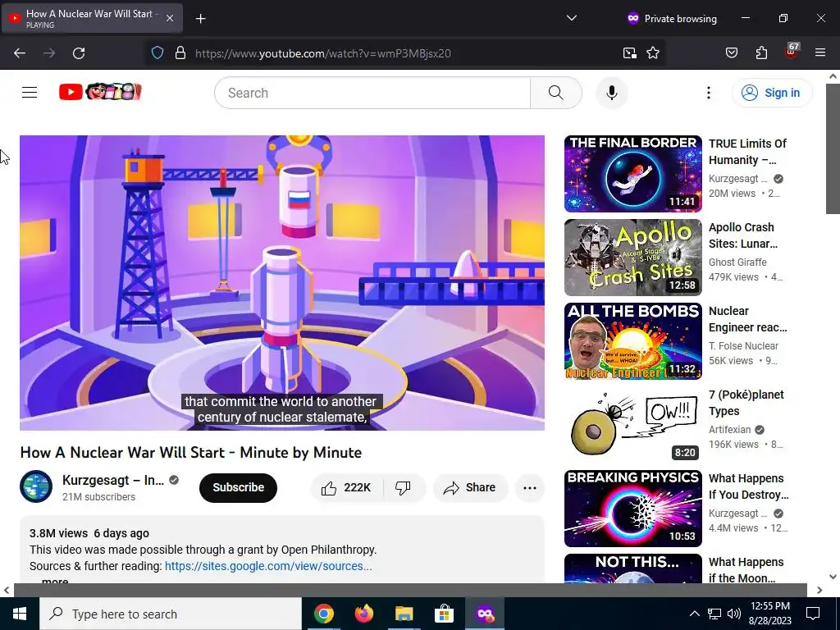Screen dimensions: 840x630
Task: Open TRUE Limits Of Humanity title
Action: (x=747, y=152)
